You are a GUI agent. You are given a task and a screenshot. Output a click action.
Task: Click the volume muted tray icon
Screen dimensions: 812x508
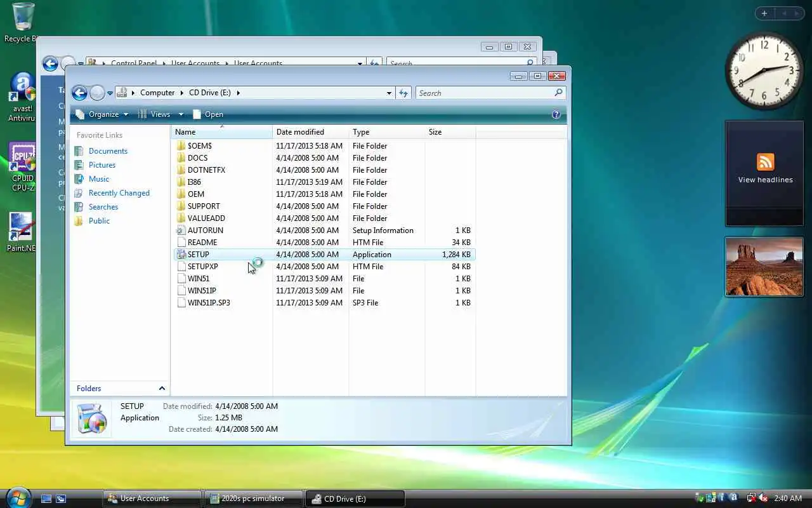click(763, 498)
